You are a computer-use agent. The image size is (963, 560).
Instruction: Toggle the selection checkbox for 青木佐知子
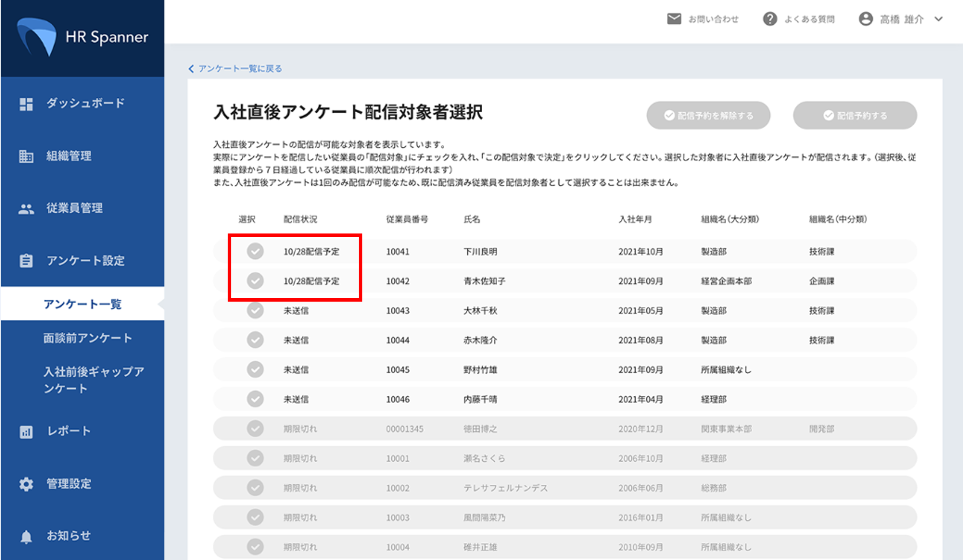(256, 281)
